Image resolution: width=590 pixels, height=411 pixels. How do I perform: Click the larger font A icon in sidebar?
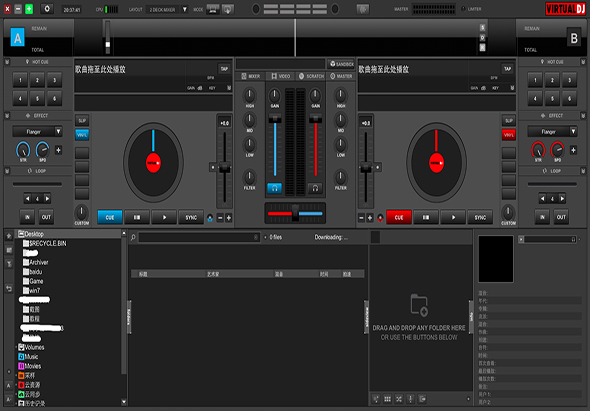click(x=9, y=386)
